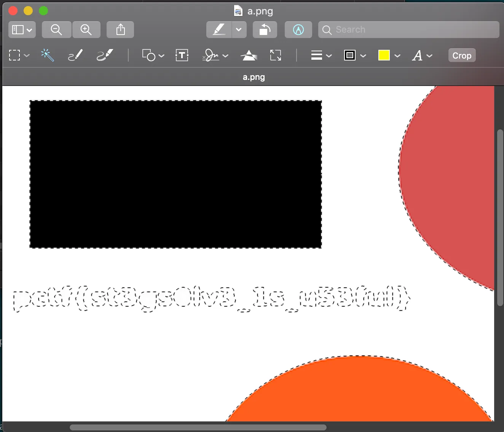Open the Border Color square icon
Viewport: 504px width, 432px height.
(350, 55)
